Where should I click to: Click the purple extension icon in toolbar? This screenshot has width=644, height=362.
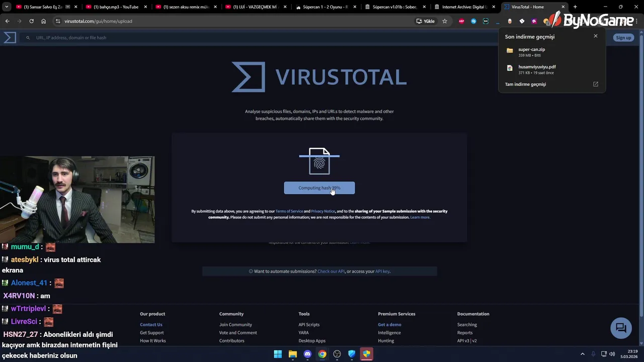coord(534,21)
